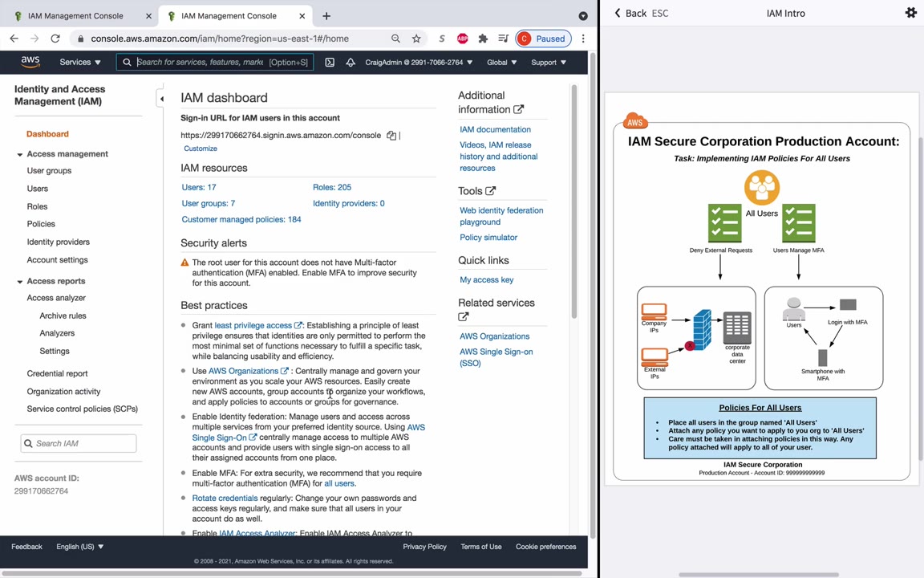This screenshot has width=924, height=578.
Task: Open the Roles: 205 link
Action: coord(332,187)
